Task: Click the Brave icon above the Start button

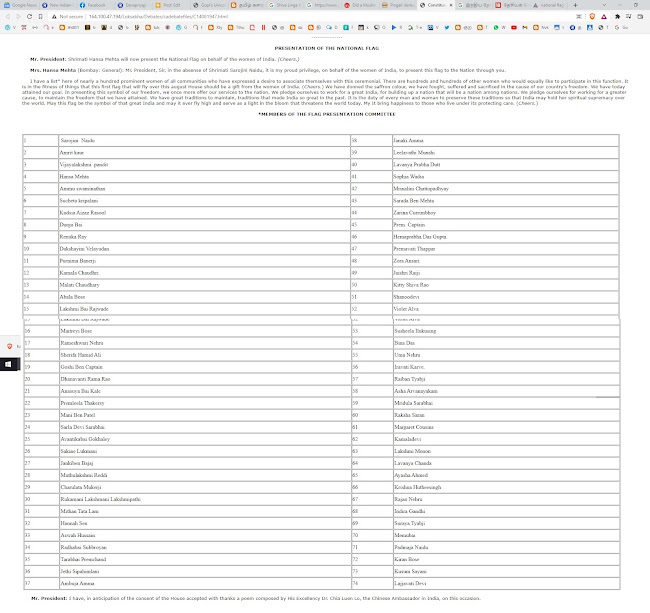Action: pyautogui.click(x=10, y=346)
